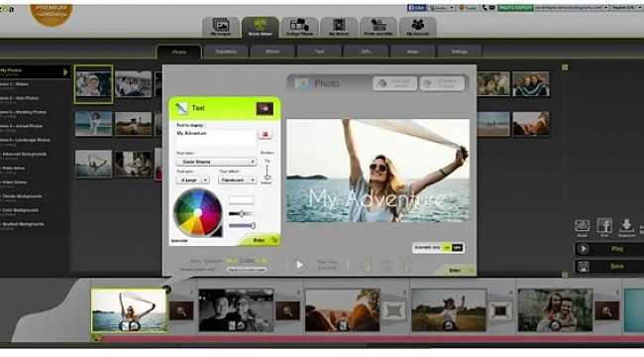Click the red delete text icon
The height and width of the screenshot is (357, 644).
pos(266,134)
